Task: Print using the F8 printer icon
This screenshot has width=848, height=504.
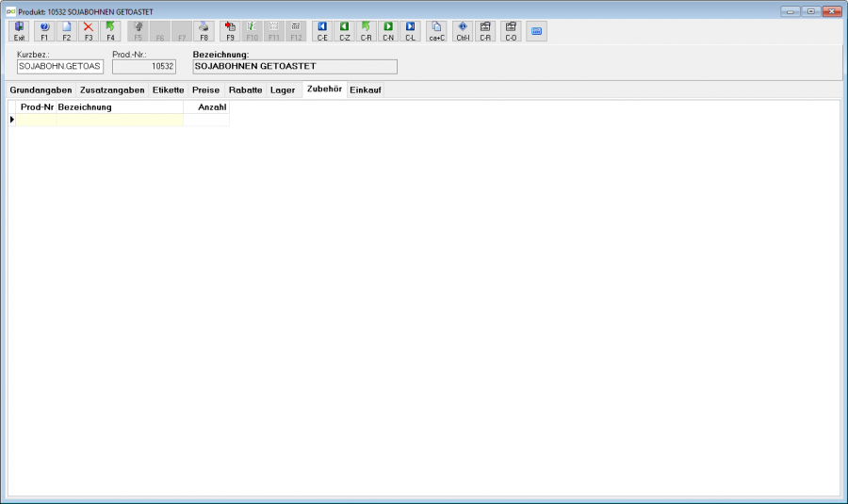Action: click(x=204, y=31)
